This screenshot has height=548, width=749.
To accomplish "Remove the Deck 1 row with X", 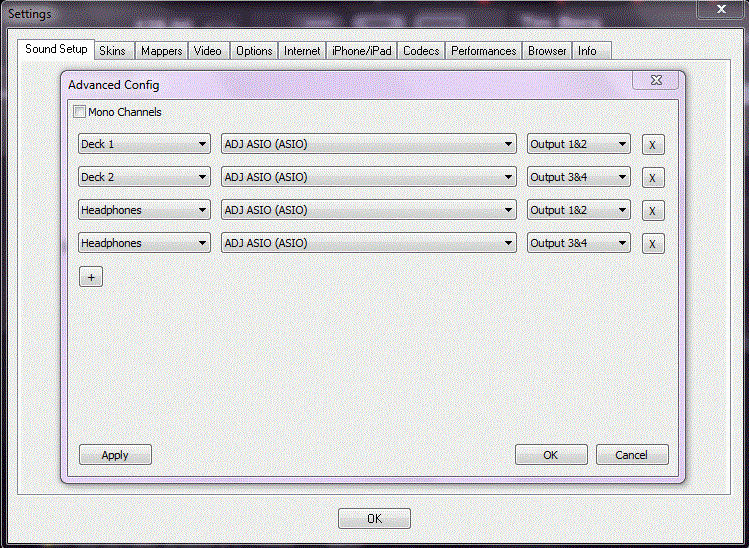I will coord(653,145).
